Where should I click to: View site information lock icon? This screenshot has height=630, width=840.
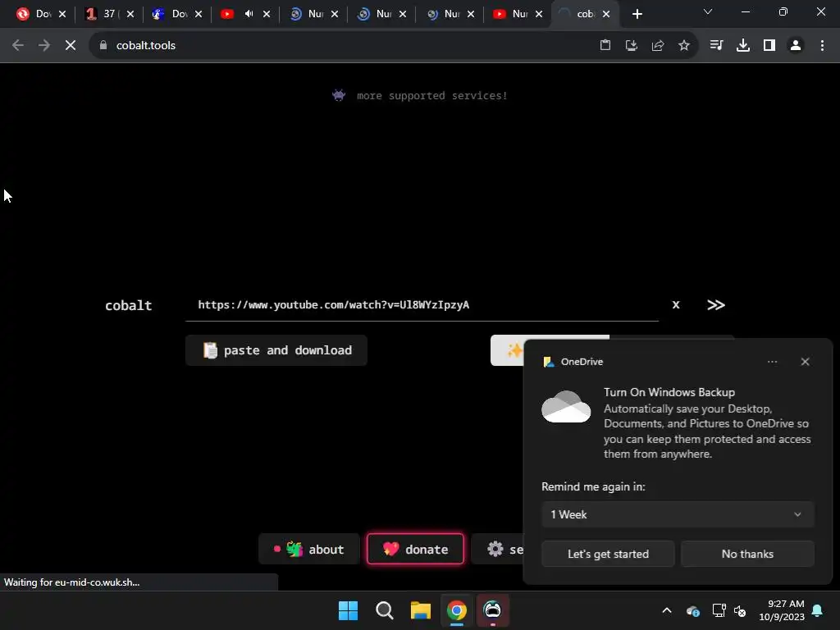(x=103, y=46)
